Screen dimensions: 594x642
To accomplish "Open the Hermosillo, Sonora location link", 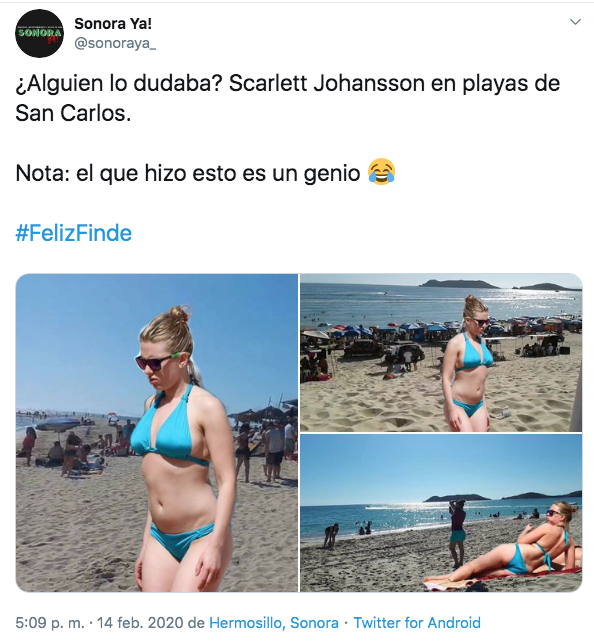I will (274, 623).
